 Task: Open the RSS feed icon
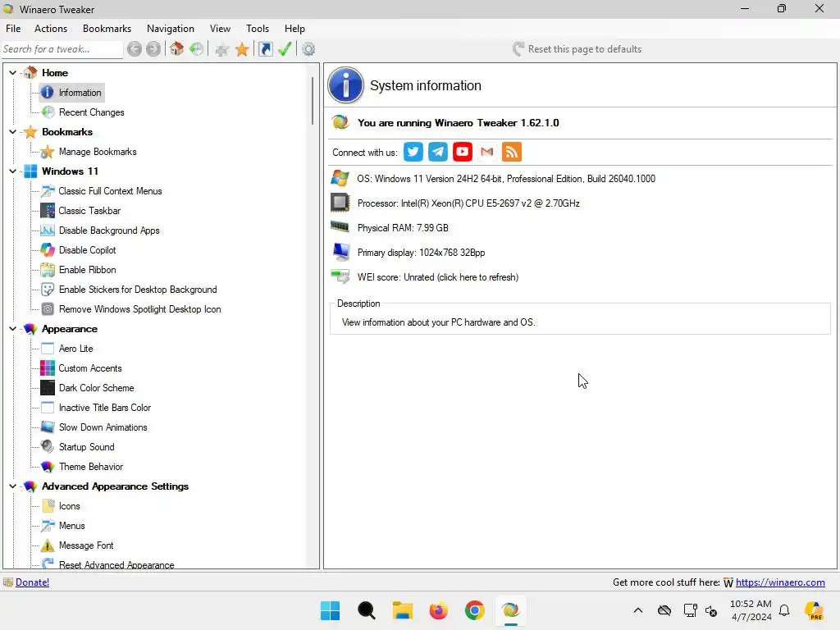coord(512,152)
